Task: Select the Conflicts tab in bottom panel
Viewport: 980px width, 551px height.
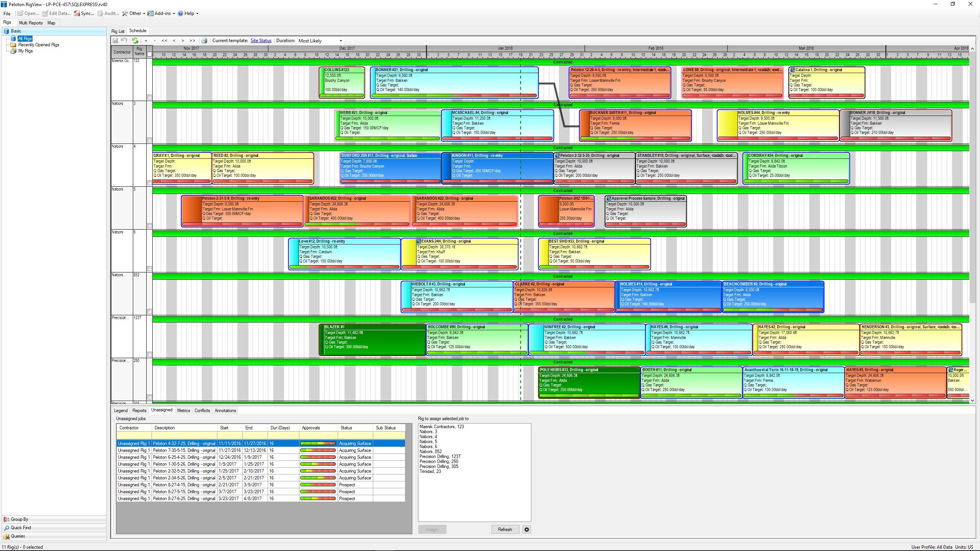Action: (x=202, y=411)
